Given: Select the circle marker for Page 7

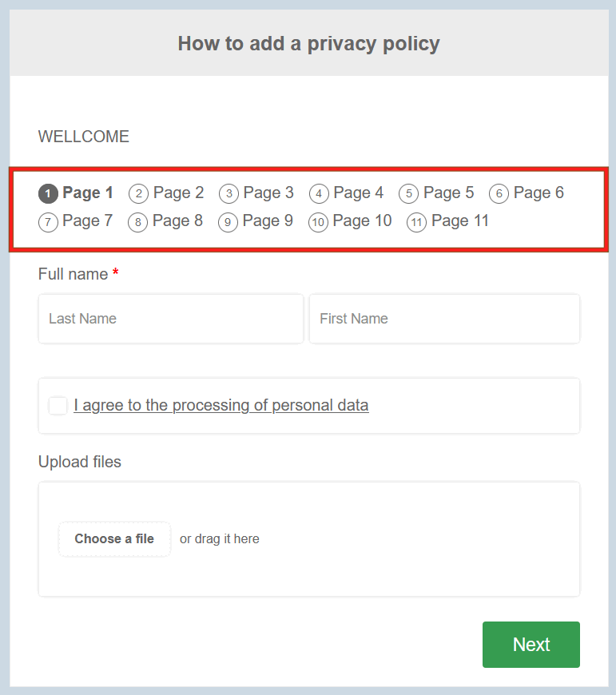Looking at the screenshot, I should pyautogui.click(x=47, y=221).
